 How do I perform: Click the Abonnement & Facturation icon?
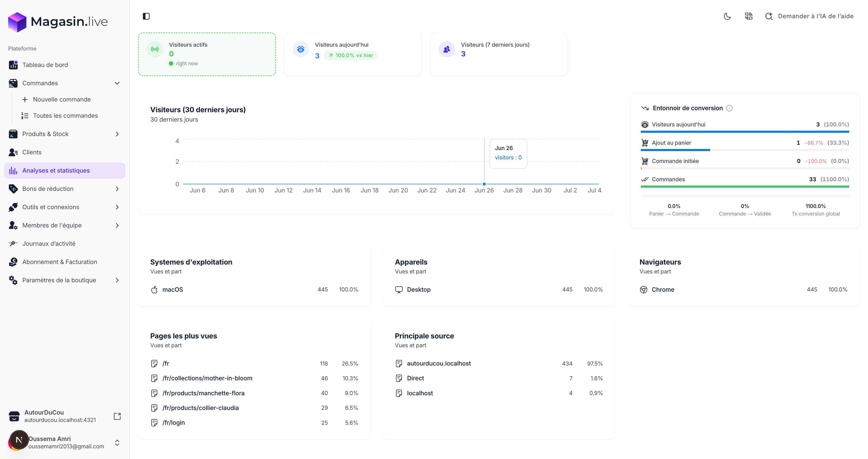13,262
